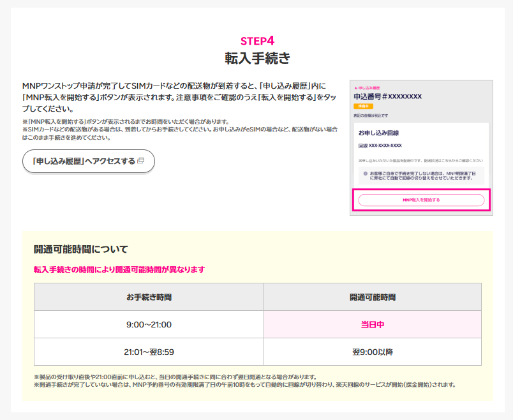The width and height of the screenshot is (513, 420).
Task: Click the 転入手続き section title
Action: 256,59
